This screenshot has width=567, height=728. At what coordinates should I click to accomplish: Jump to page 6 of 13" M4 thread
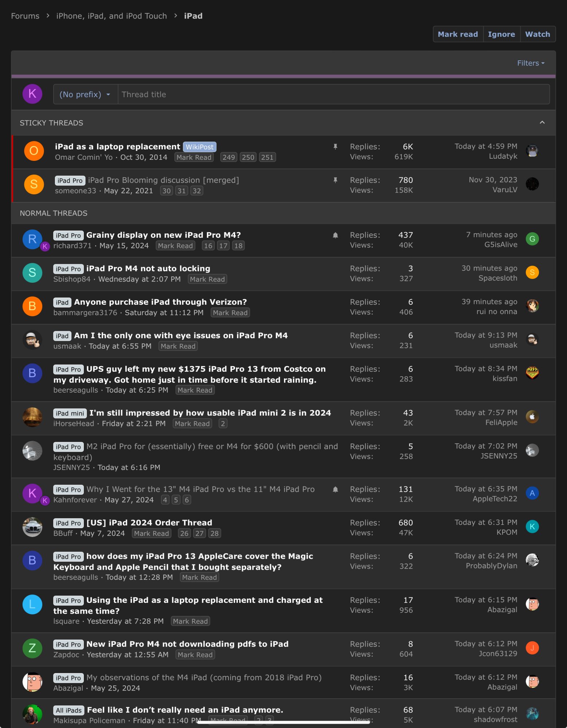pos(187,500)
